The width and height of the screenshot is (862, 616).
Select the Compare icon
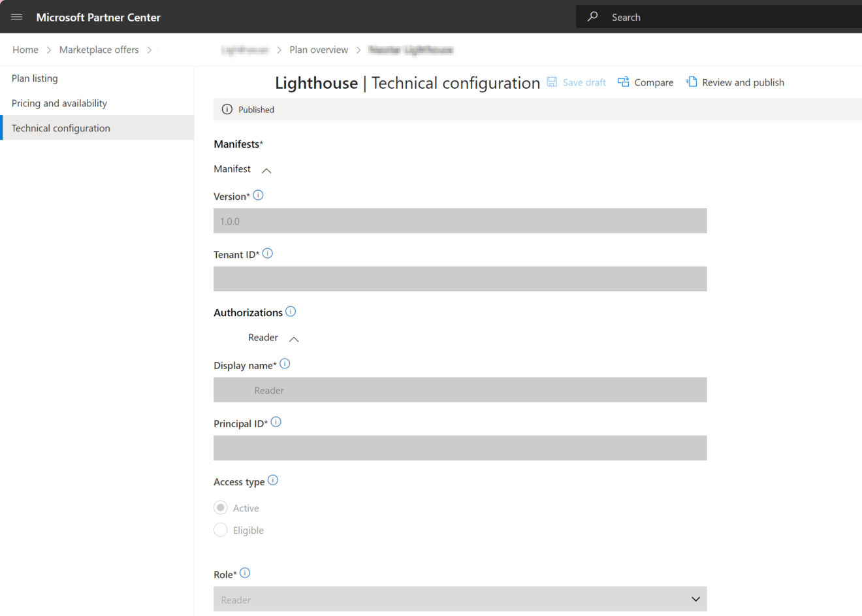626,82
